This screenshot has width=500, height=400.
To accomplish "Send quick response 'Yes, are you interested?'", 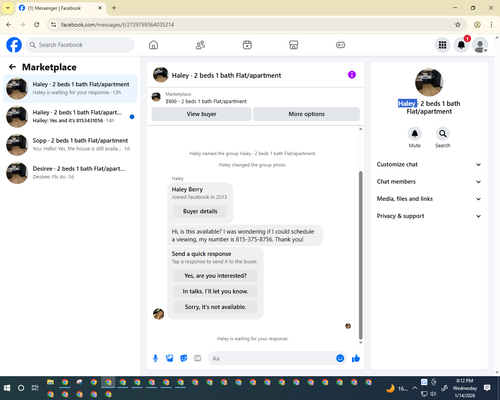I will pyautogui.click(x=215, y=276).
